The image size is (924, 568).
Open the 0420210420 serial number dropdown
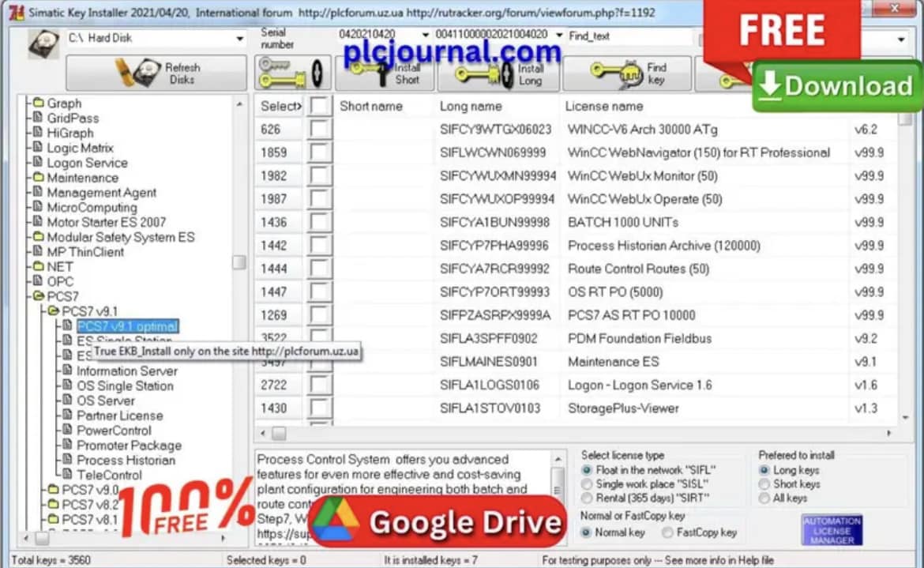tap(425, 35)
